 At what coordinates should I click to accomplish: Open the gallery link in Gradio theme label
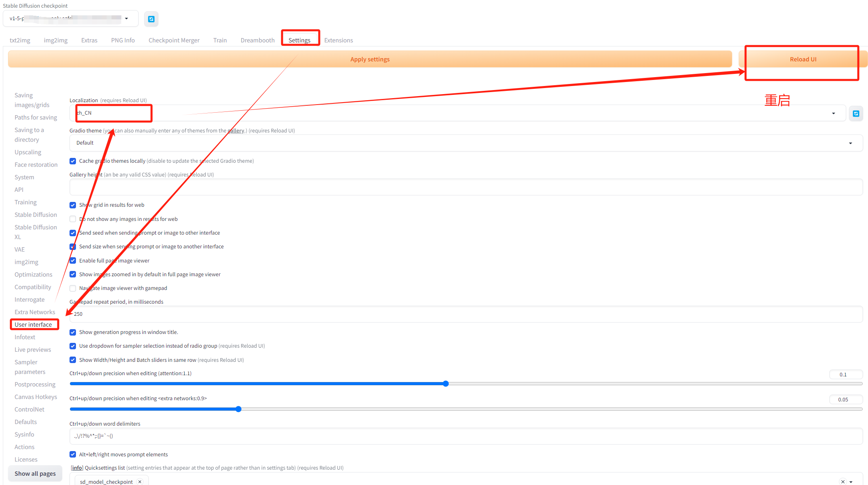(x=236, y=131)
